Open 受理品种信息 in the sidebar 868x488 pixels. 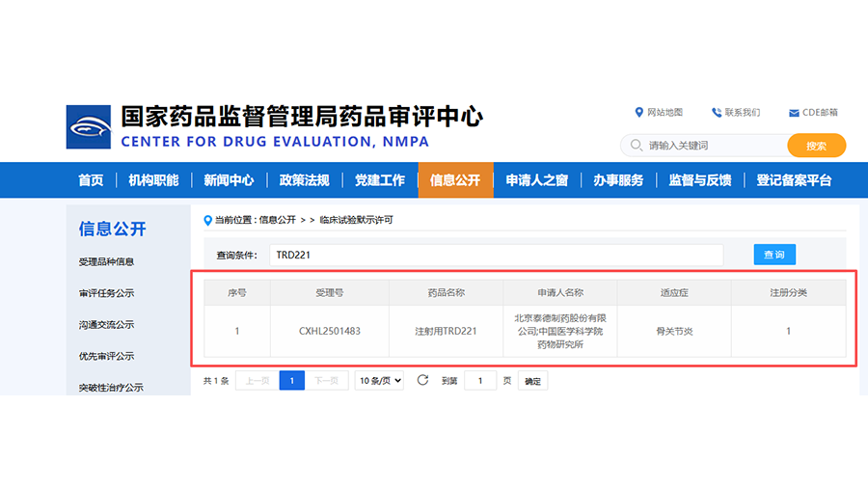(x=106, y=262)
